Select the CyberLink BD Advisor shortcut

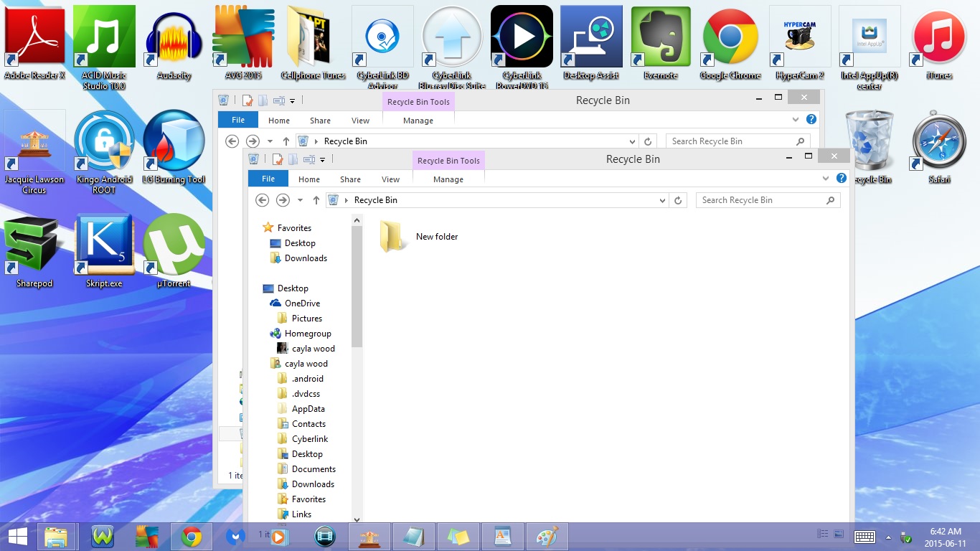[x=382, y=47]
